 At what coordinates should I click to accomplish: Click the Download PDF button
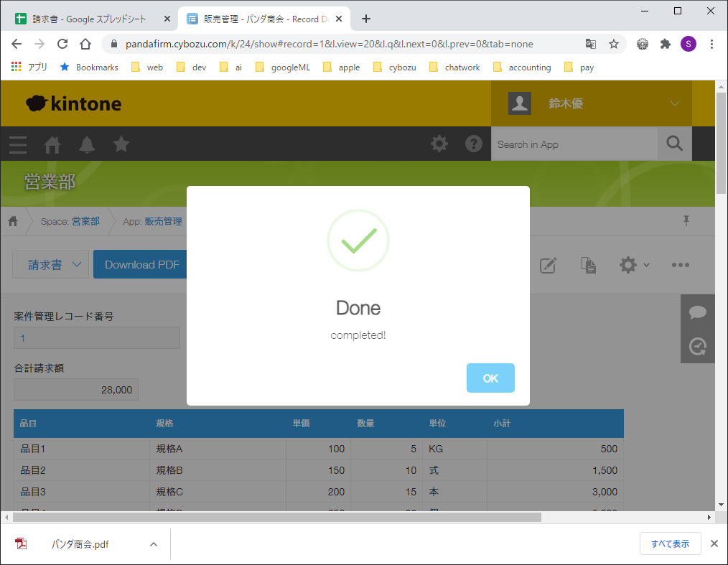[x=141, y=264]
